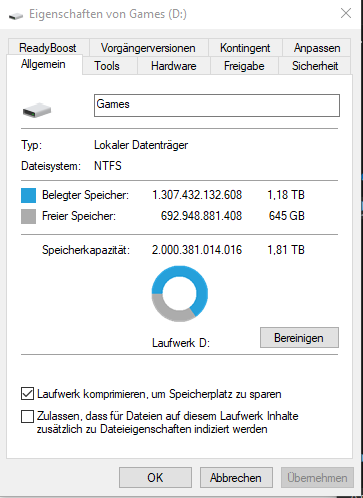The height and width of the screenshot is (498, 363).
Task: Click the large disk drive icon beside name
Action: point(37,110)
